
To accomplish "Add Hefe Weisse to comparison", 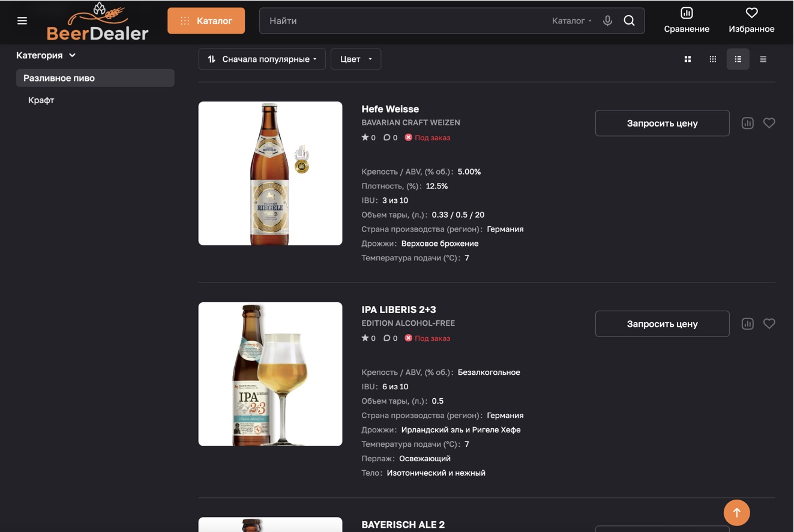I will [747, 123].
